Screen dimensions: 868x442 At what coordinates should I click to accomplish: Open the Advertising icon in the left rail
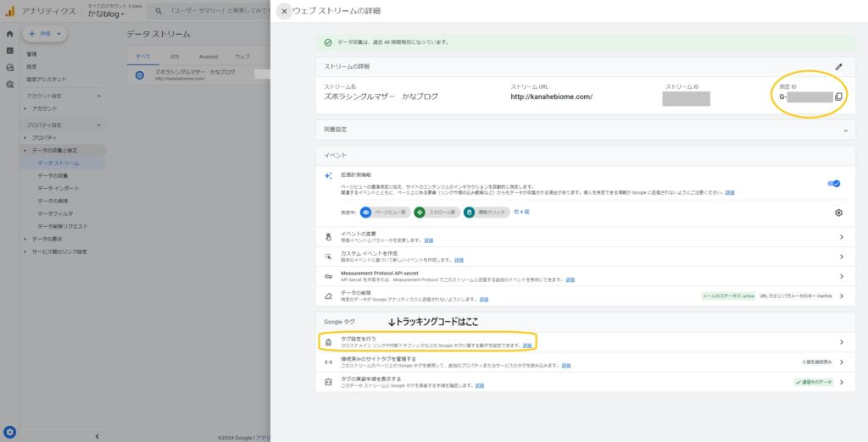click(9, 85)
